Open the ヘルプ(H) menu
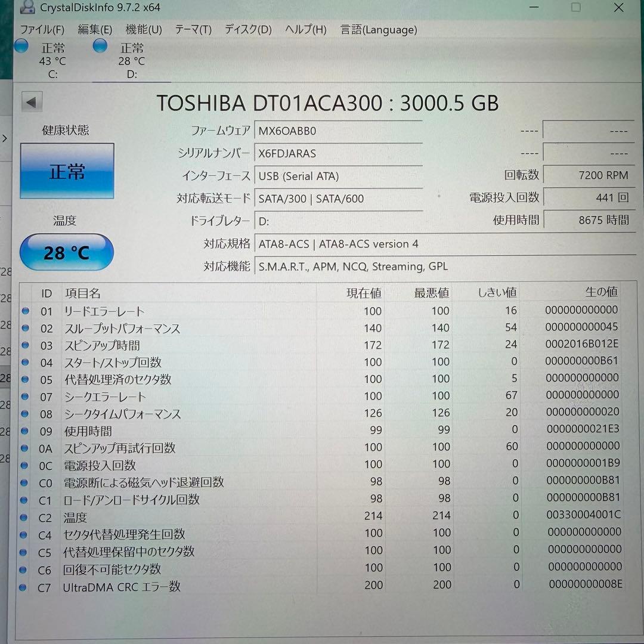 point(305,30)
